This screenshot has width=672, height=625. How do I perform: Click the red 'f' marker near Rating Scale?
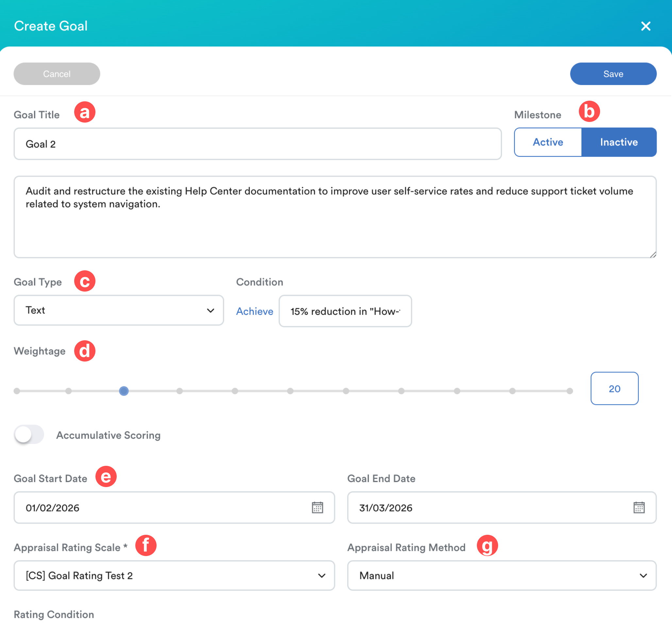(x=146, y=545)
